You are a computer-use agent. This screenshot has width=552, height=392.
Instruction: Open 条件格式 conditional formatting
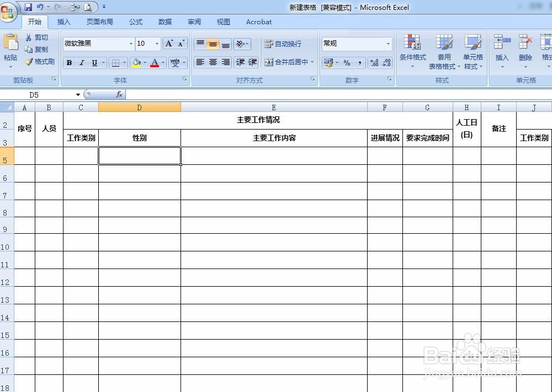[x=412, y=51]
